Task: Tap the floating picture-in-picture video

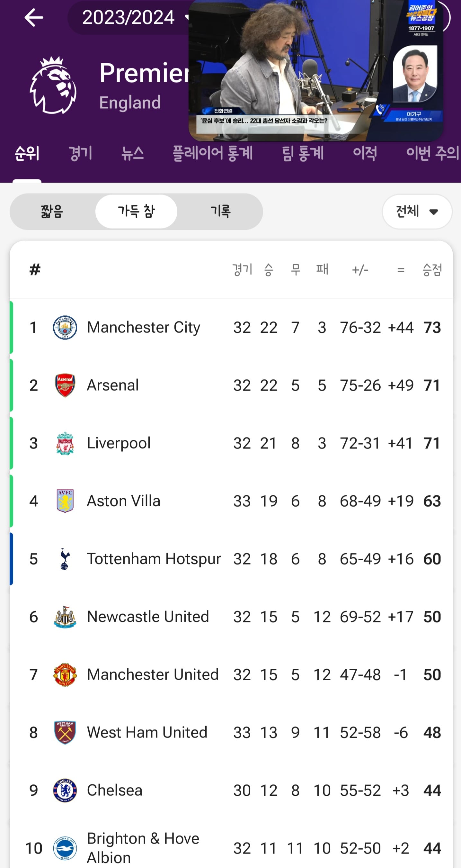Action: pos(316,70)
